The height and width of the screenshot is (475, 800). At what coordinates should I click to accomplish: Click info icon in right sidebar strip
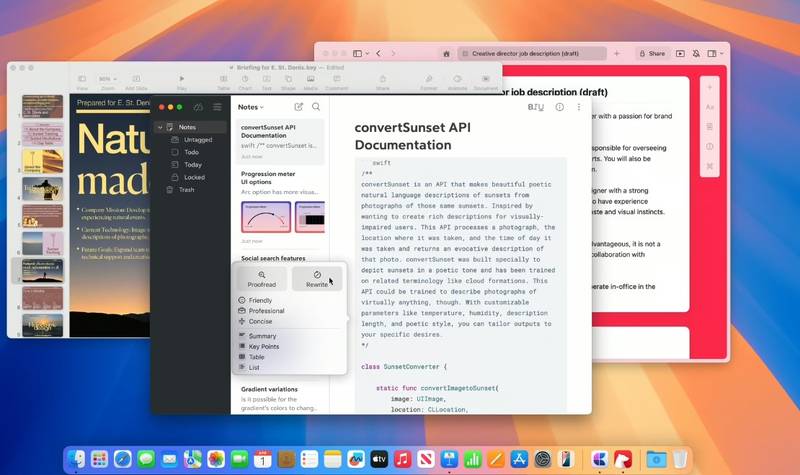coord(710,146)
